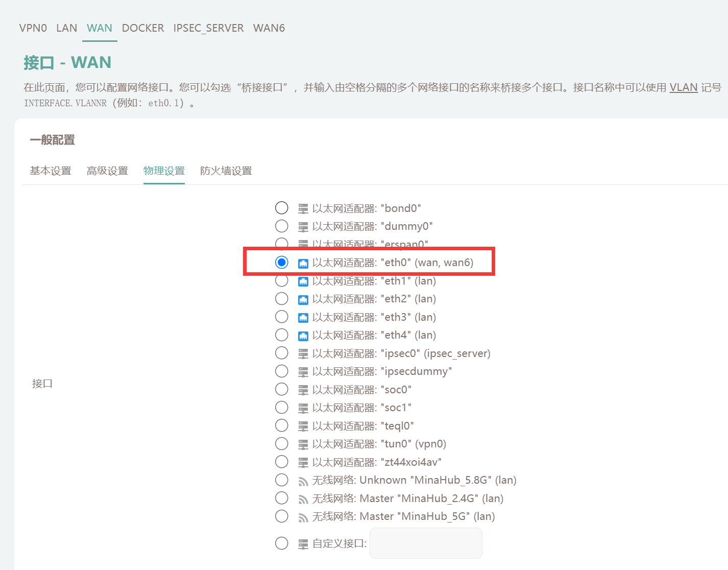Select the zt44xoi4av adapter radio button
The image size is (728, 570).
click(281, 462)
